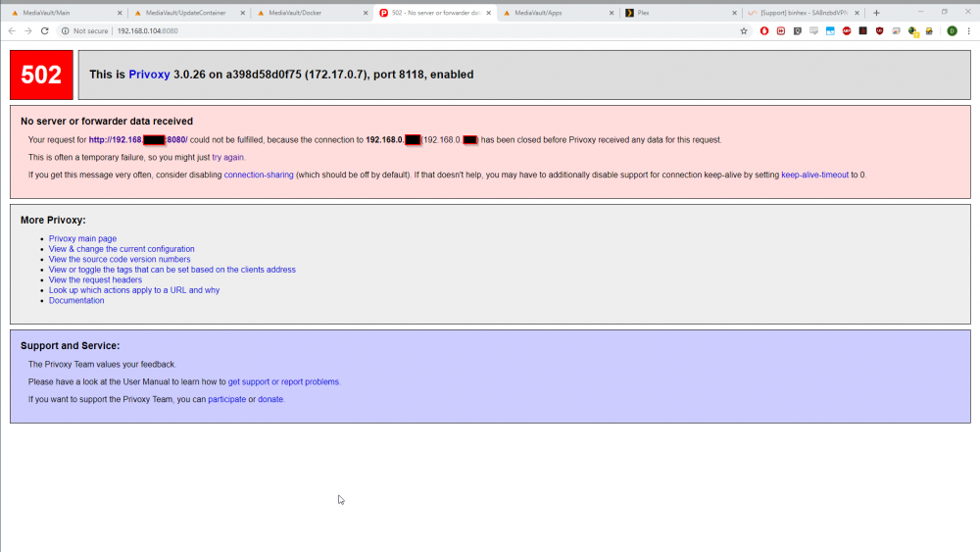This screenshot has height=552, width=980.
Task: Open Look up which actions apply to a URL
Action: coord(133,290)
